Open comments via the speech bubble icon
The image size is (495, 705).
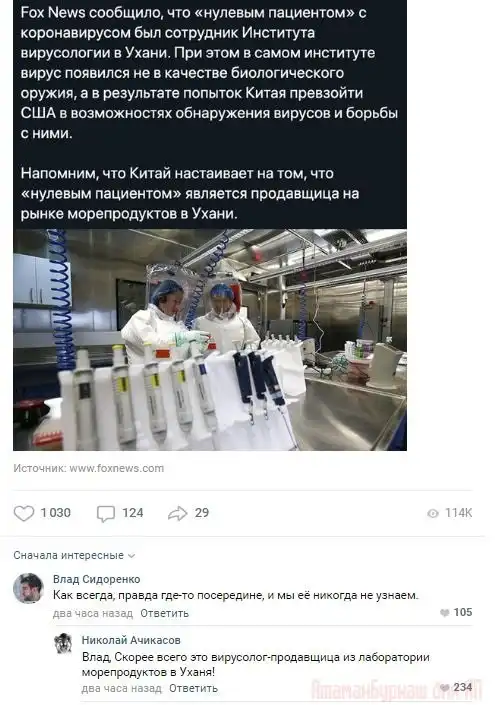(106, 513)
